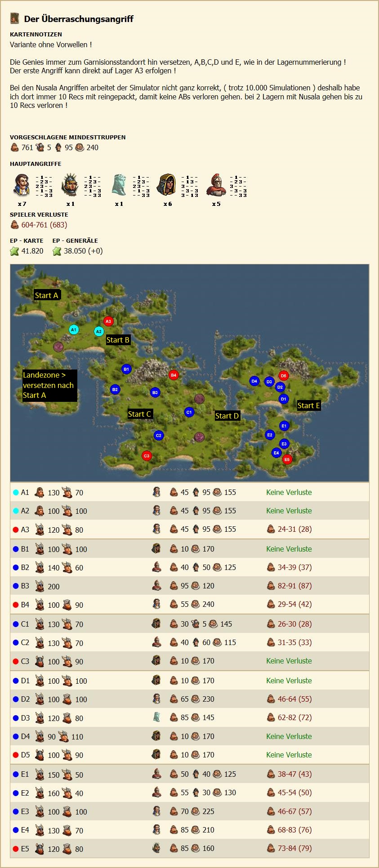Click the pale statue general portrait
The width and height of the screenshot is (379, 868).
(119, 185)
